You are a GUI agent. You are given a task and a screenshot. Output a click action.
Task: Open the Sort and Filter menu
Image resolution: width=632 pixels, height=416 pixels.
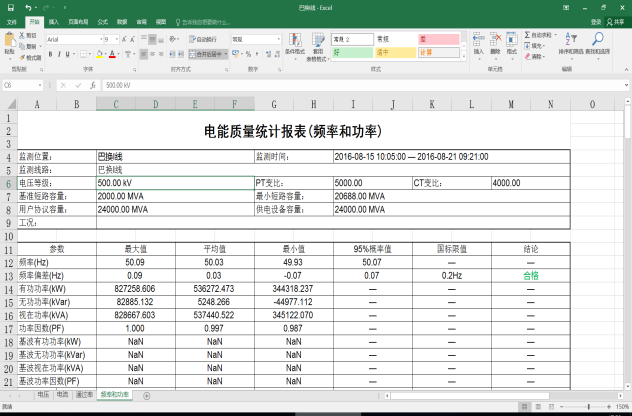(571, 45)
